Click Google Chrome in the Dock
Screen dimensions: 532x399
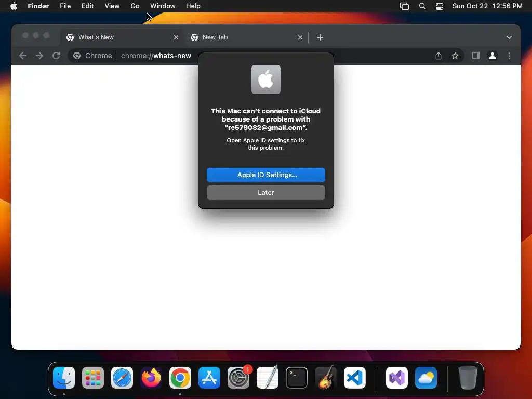180,378
